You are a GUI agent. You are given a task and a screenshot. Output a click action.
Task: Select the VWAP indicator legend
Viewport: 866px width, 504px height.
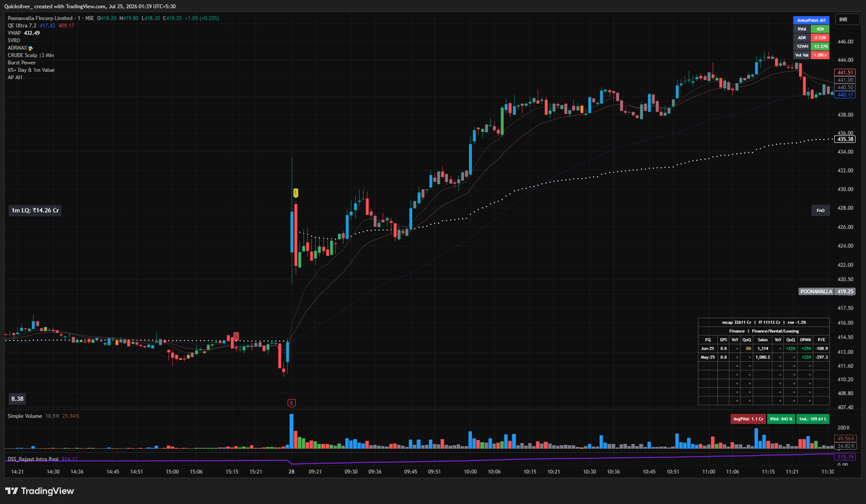(x=14, y=33)
